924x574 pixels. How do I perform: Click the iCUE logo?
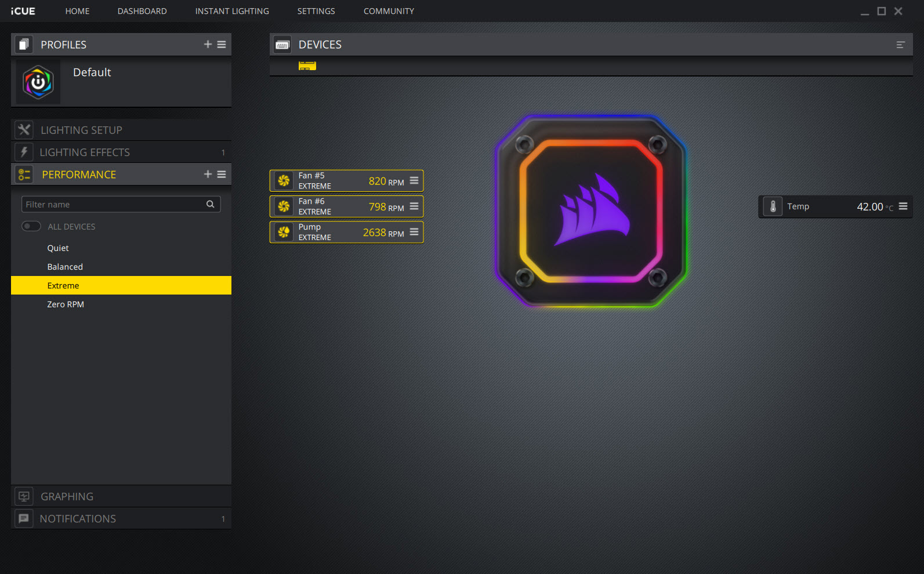[x=23, y=11]
